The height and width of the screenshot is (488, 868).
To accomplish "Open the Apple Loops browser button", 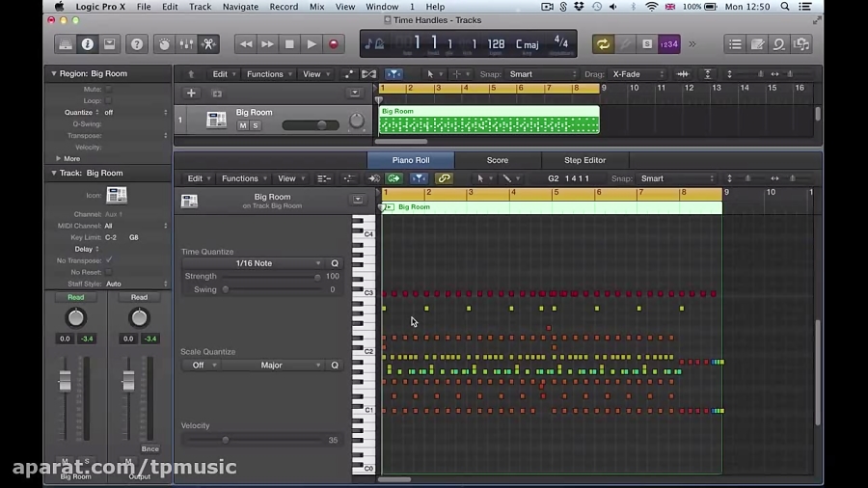I will click(x=779, y=44).
